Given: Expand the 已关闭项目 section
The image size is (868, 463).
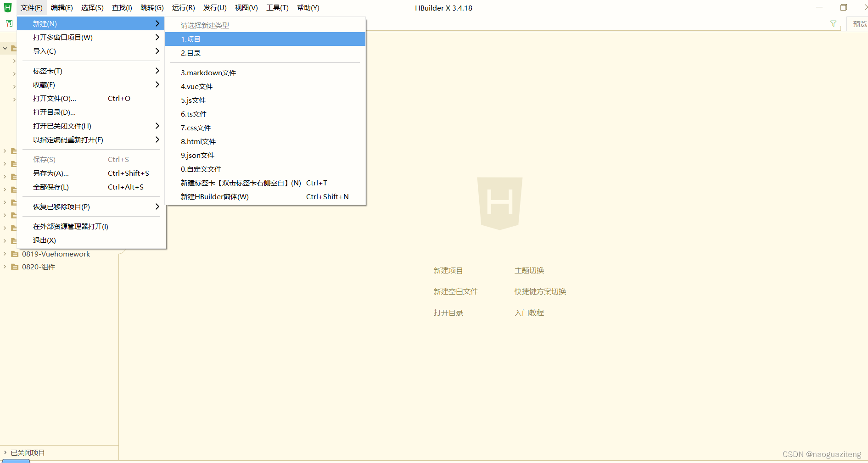Looking at the screenshot, I should click(x=5, y=452).
